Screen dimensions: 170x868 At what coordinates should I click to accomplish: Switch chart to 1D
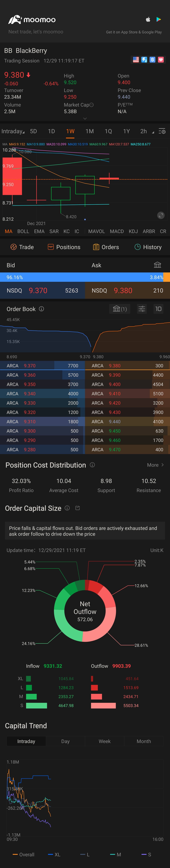[51, 131]
